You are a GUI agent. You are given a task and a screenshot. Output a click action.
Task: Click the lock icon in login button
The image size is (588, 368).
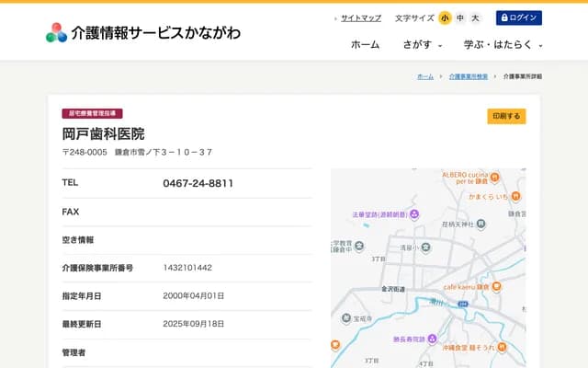click(x=504, y=17)
